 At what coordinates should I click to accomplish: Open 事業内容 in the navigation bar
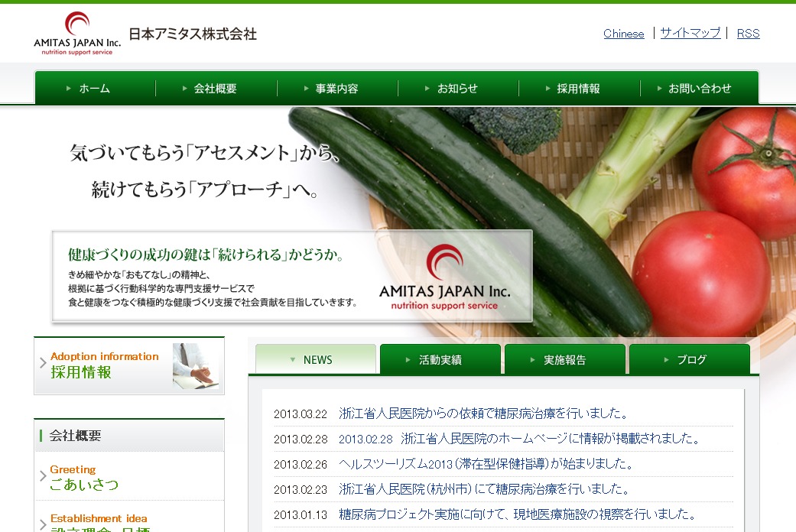coord(337,89)
